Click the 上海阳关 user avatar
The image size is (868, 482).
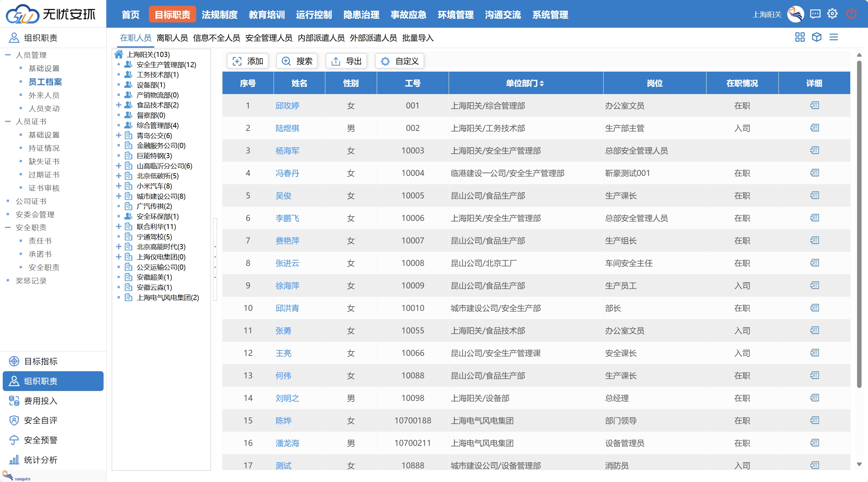pyautogui.click(x=795, y=14)
